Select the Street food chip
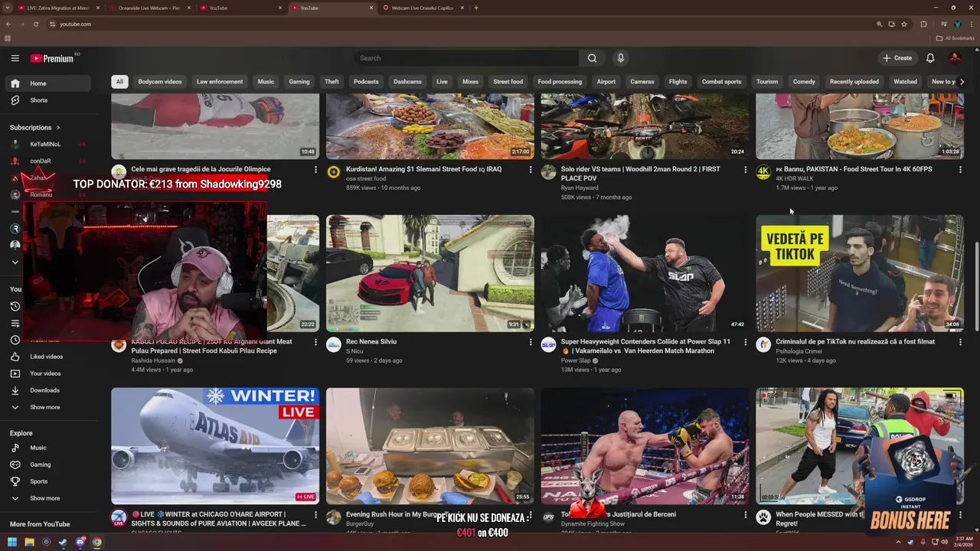 tap(508, 82)
